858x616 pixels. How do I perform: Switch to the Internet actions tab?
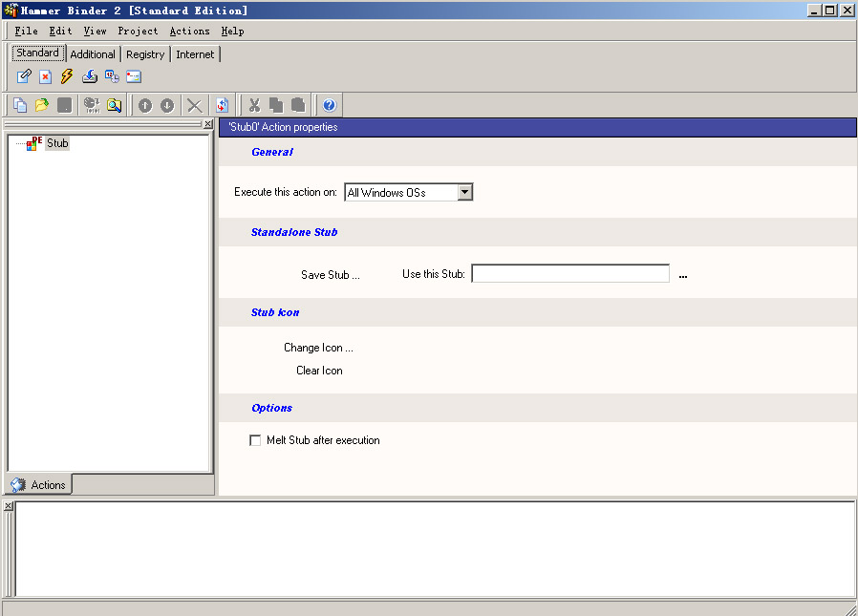click(195, 54)
